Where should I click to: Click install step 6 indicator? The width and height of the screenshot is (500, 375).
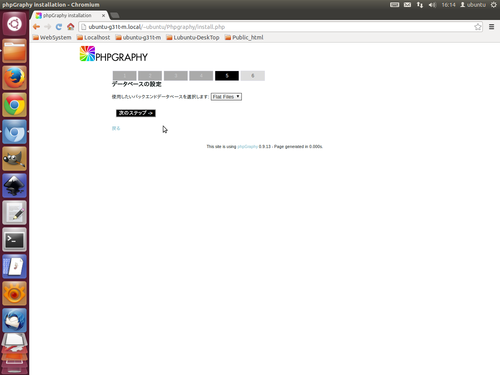coord(253,76)
